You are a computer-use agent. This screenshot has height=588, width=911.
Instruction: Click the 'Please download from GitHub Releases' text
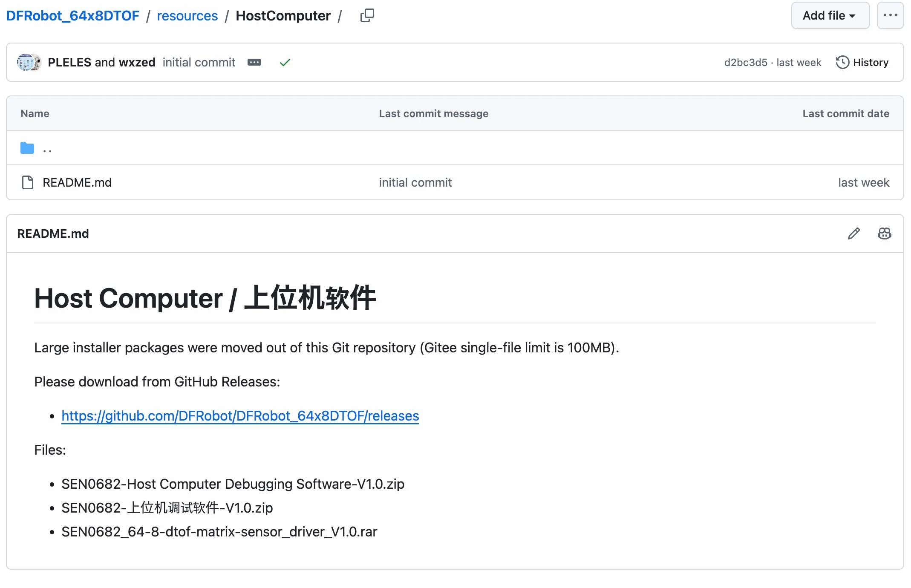click(x=157, y=382)
